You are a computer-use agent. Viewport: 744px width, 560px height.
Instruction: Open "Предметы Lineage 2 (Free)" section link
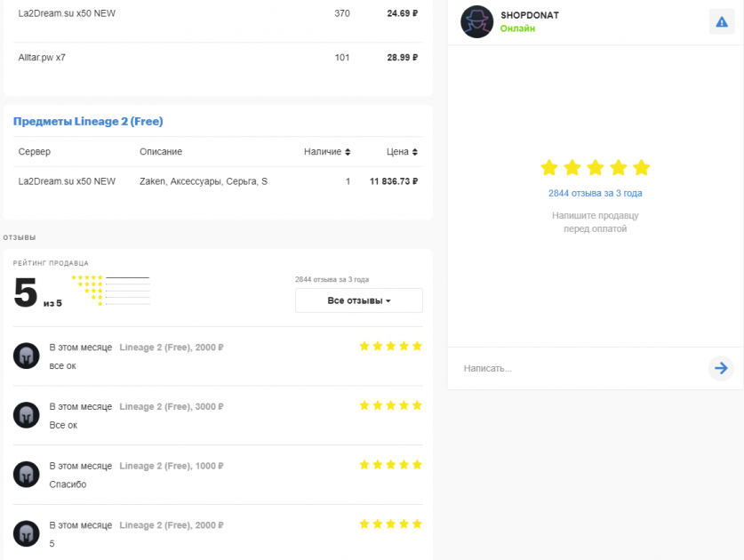[88, 121]
